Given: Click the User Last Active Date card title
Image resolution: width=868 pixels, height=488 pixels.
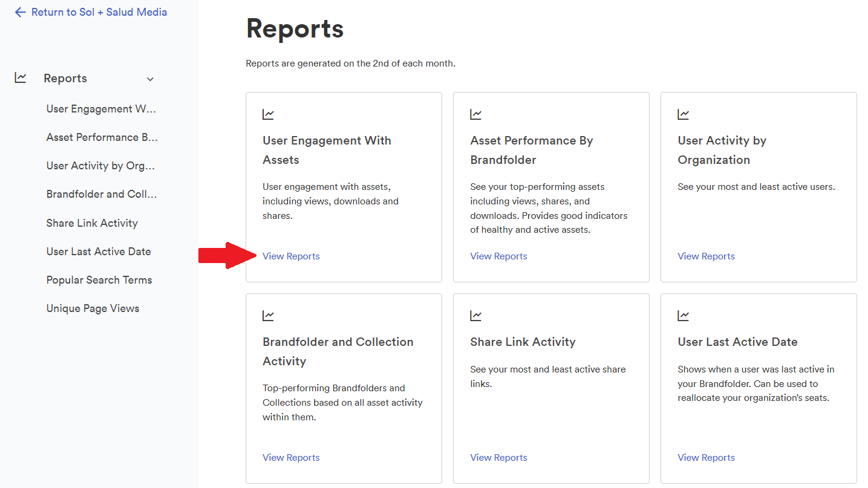Looking at the screenshot, I should (737, 342).
